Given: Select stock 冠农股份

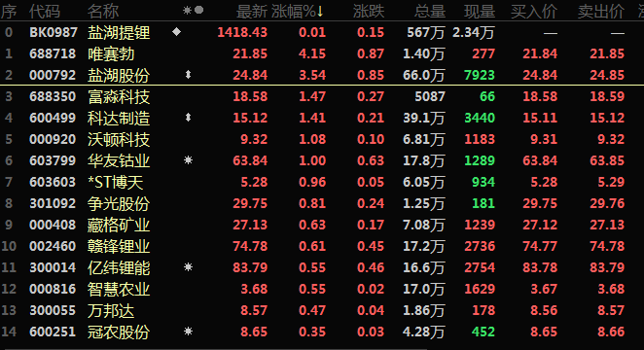Looking at the screenshot, I should click(x=119, y=332).
